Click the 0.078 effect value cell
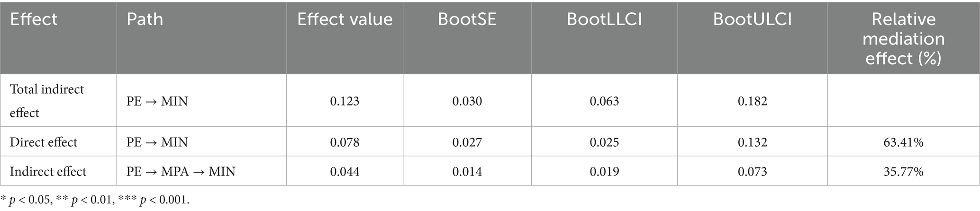Viewport: 980px width, 211px height. click(345, 142)
